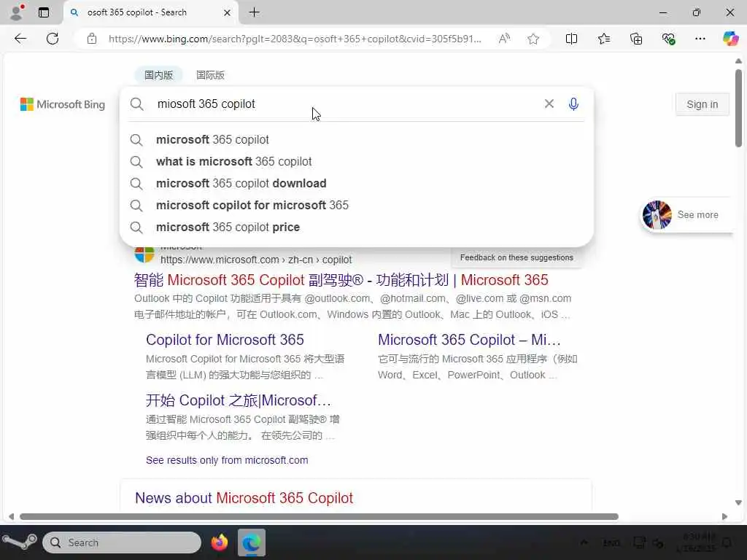Image resolution: width=747 pixels, height=560 pixels.
Task: Choose suggestion 'microsoft 365 copilot'
Action: coord(356,139)
